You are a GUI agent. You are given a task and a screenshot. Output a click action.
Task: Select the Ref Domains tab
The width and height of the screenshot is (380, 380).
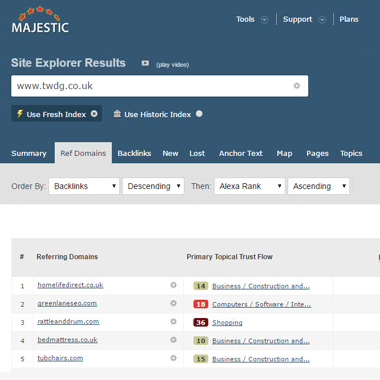83,153
